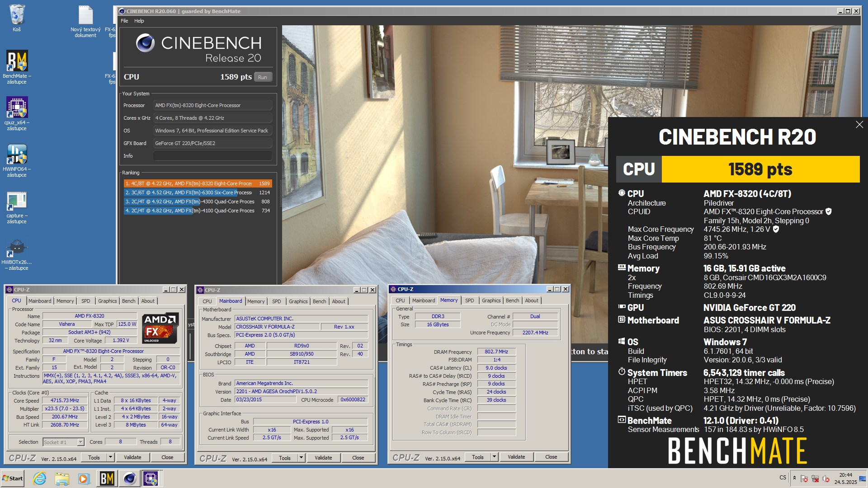Click the System Timers clock icon
This screenshot has height=488, width=868.
pos(622,372)
